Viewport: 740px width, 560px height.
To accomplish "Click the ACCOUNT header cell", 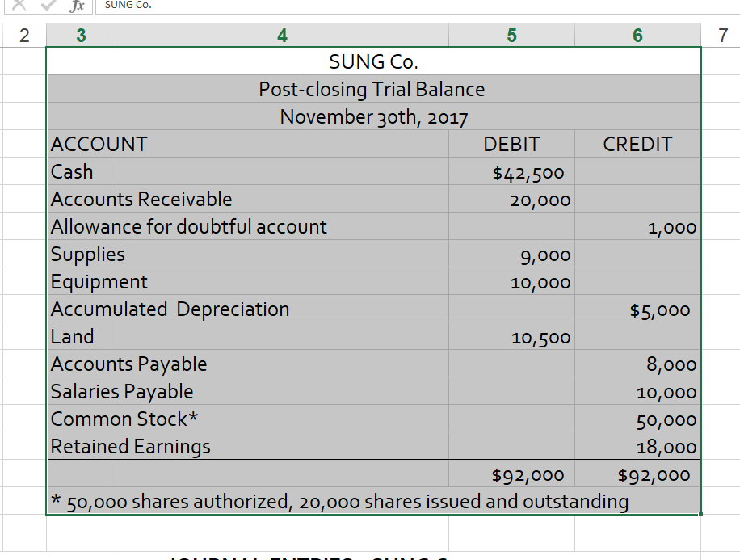I will [248, 144].
